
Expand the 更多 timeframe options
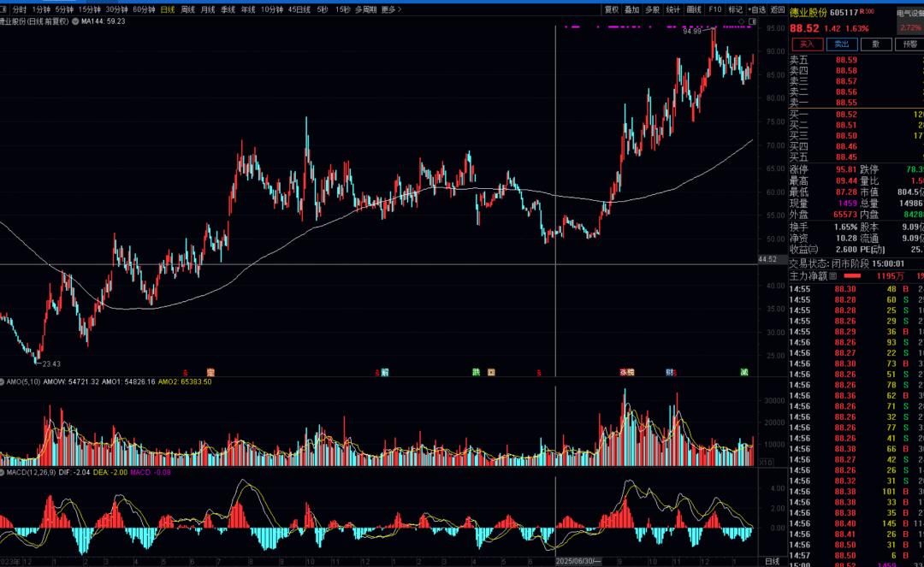click(390, 9)
